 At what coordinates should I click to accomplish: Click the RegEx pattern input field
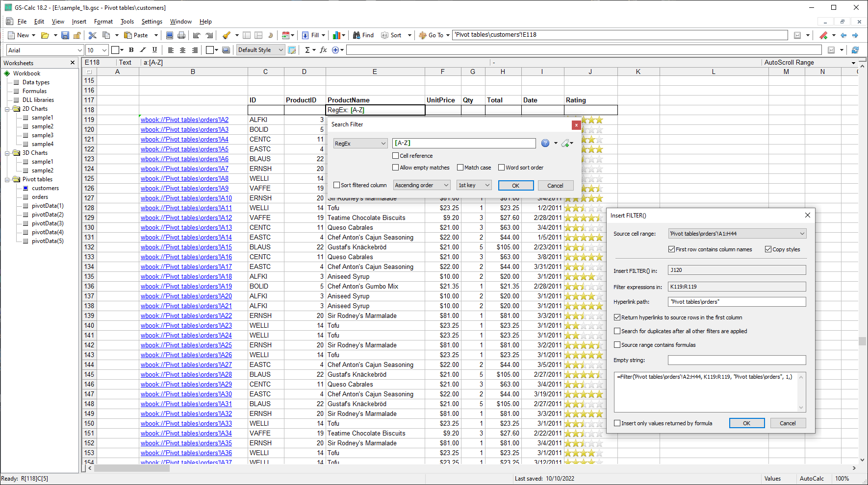pos(464,143)
